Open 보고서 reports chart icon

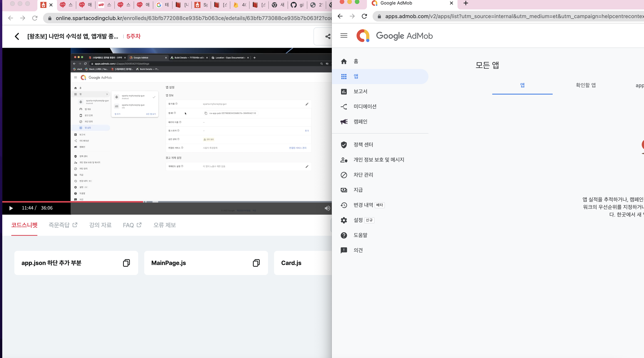click(344, 92)
